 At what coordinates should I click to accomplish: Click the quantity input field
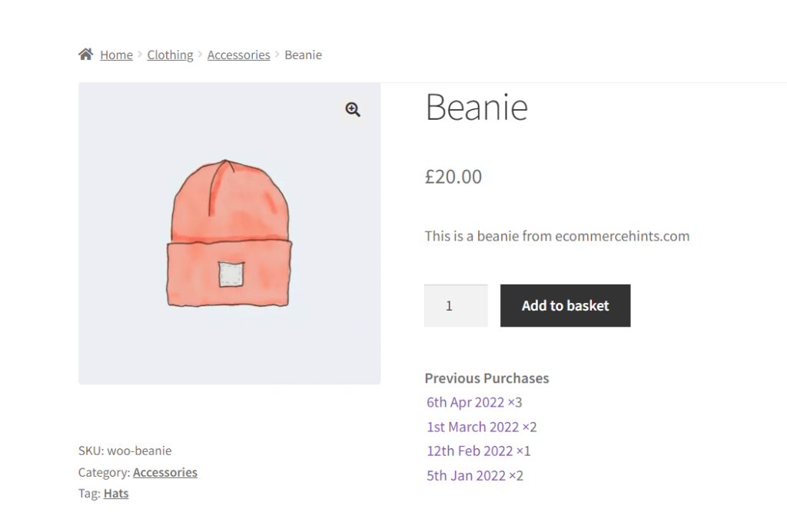(456, 305)
